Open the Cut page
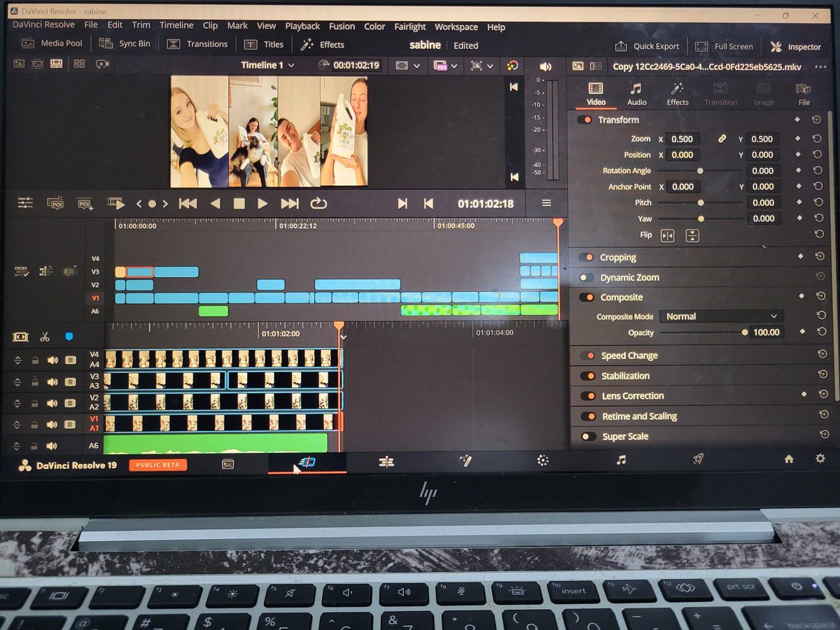The image size is (840, 630). tap(307, 462)
